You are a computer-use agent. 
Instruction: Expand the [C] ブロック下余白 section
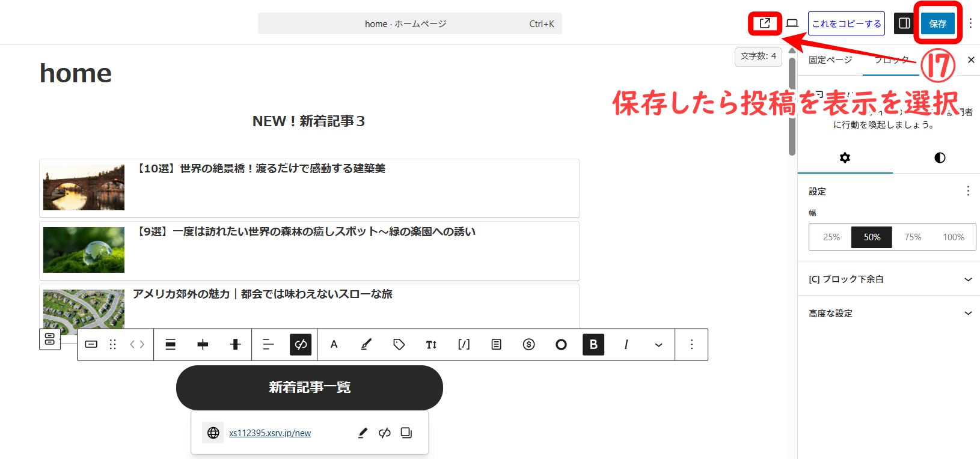[x=890, y=279]
